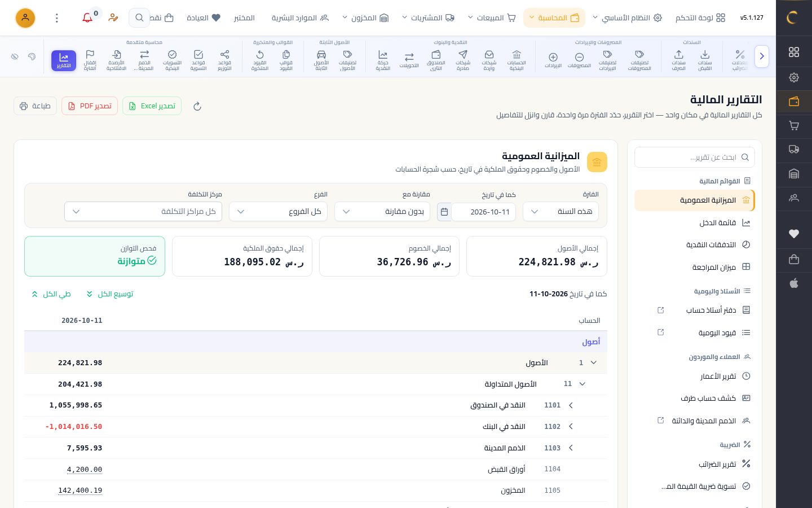
Task: Open the مركز التكلفة cost center dropdown
Action: [143, 212]
